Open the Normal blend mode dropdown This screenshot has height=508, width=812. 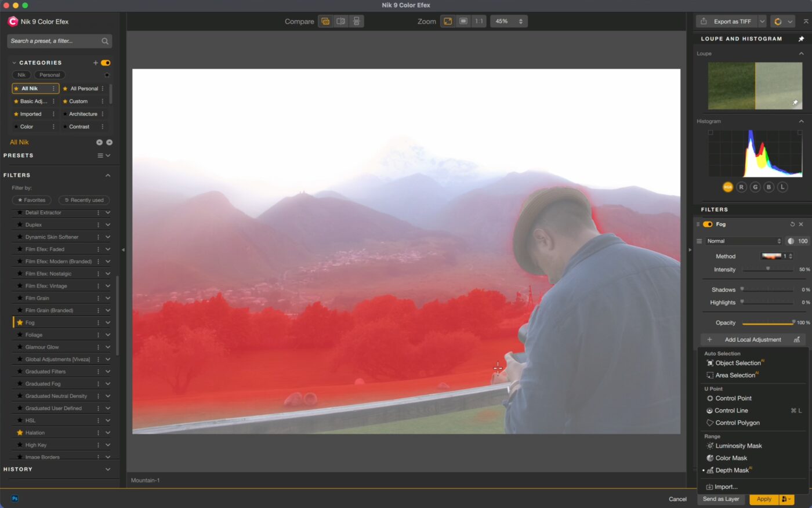[x=744, y=241]
